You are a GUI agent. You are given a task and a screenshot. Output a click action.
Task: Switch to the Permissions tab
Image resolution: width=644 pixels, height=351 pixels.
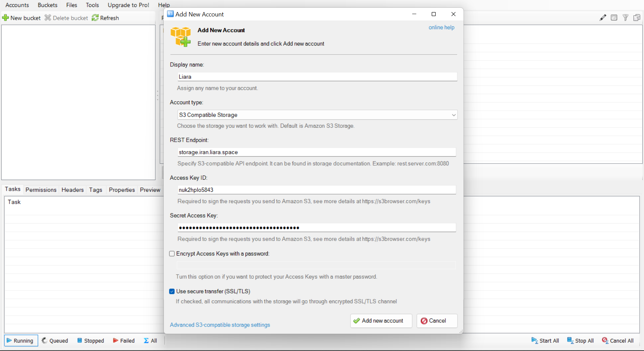(x=41, y=190)
